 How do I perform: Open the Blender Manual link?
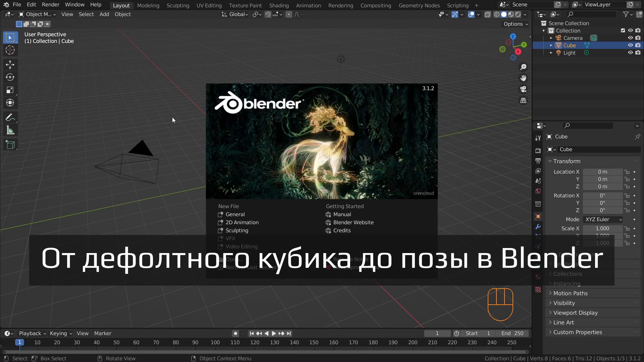click(342, 214)
